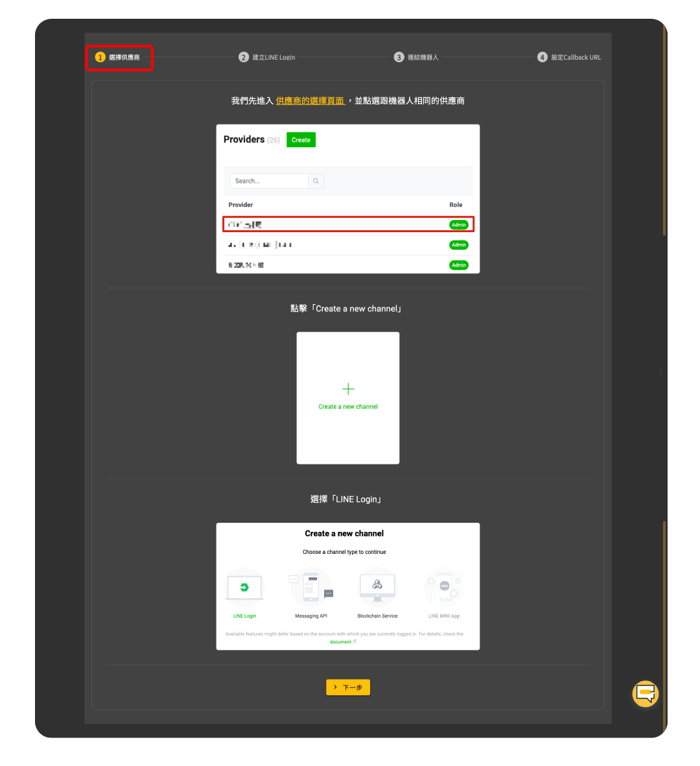Click the Provider column header
The image size is (700, 766).
point(240,205)
